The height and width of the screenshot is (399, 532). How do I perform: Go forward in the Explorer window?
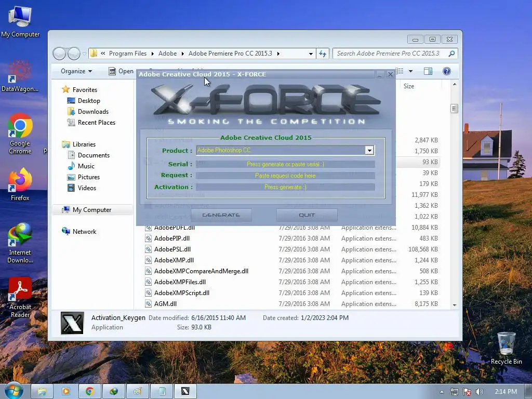(74, 54)
